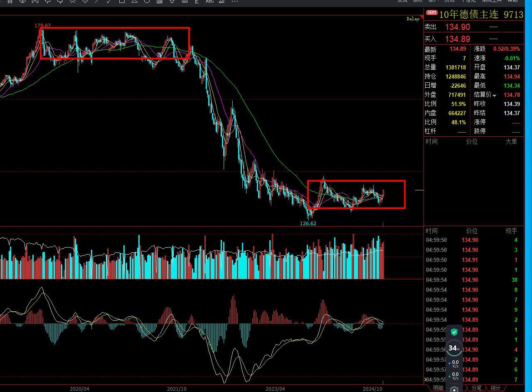Click the yellow arrow marker beside the last tick
Viewport: 532px width, 392px height.
[x=426, y=380]
